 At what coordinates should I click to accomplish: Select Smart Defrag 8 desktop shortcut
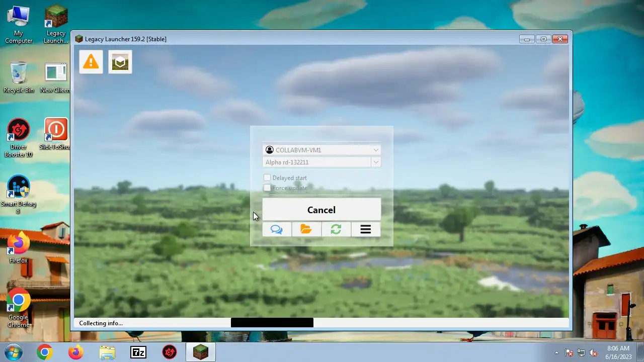tap(18, 195)
